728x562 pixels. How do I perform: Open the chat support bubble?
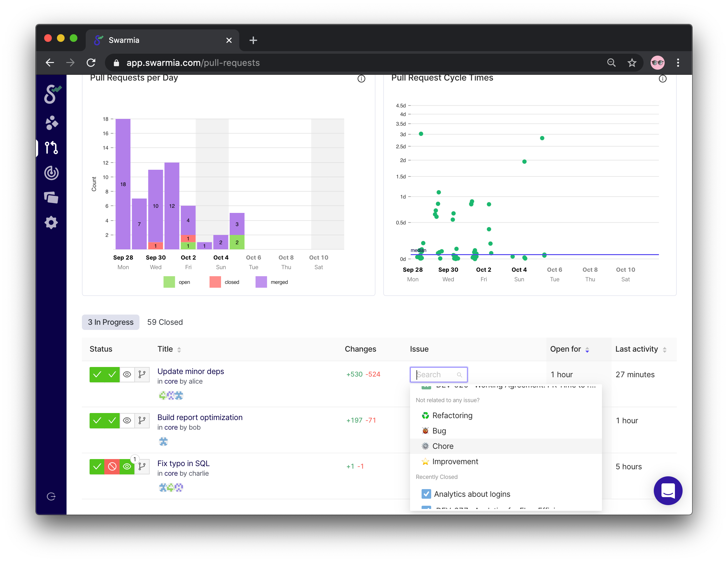(668, 490)
